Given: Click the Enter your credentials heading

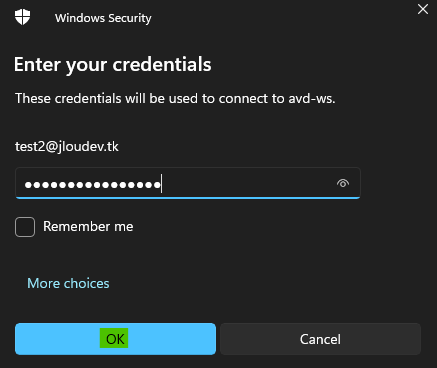Looking at the screenshot, I should tap(113, 64).
